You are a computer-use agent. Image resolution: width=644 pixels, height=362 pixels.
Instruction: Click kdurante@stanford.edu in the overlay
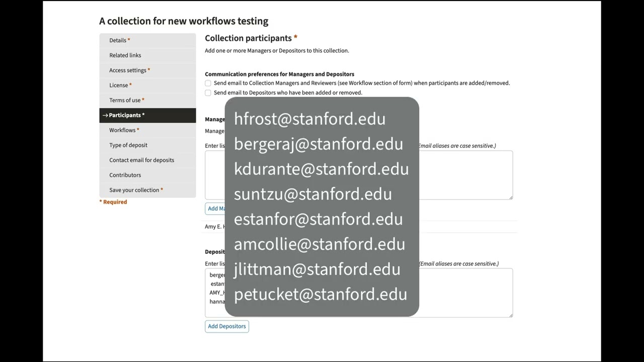click(x=321, y=169)
